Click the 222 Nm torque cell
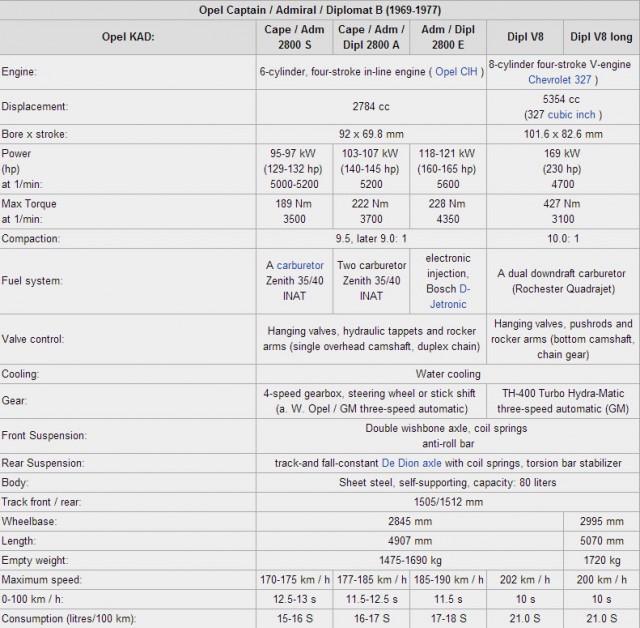Image resolution: width=640 pixels, height=628 pixels. 371,211
